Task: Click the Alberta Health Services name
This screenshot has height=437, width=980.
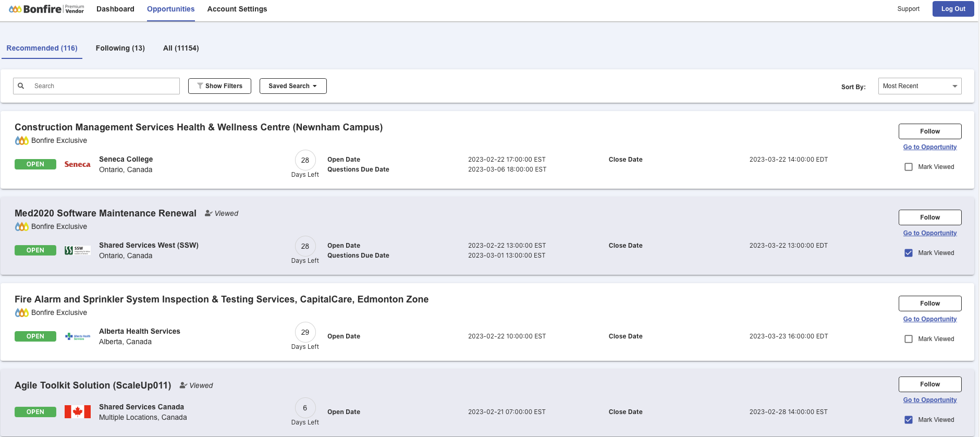Action: point(140,331)
